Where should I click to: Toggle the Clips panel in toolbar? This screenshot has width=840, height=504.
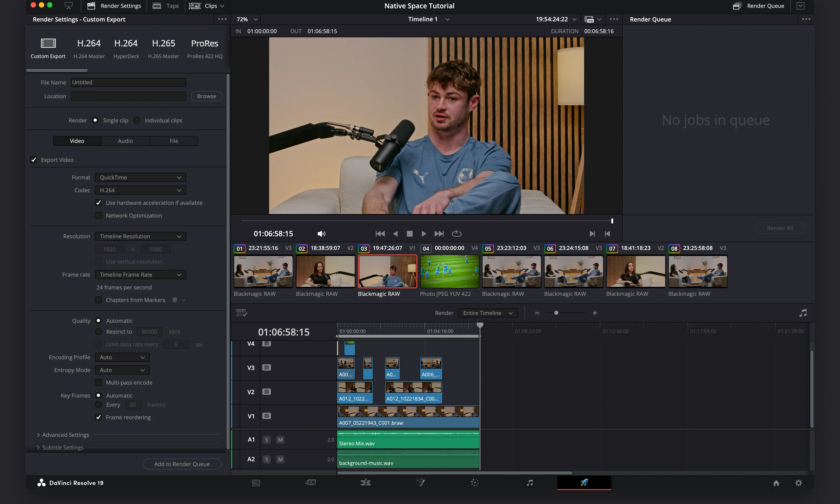pos(206,6)
